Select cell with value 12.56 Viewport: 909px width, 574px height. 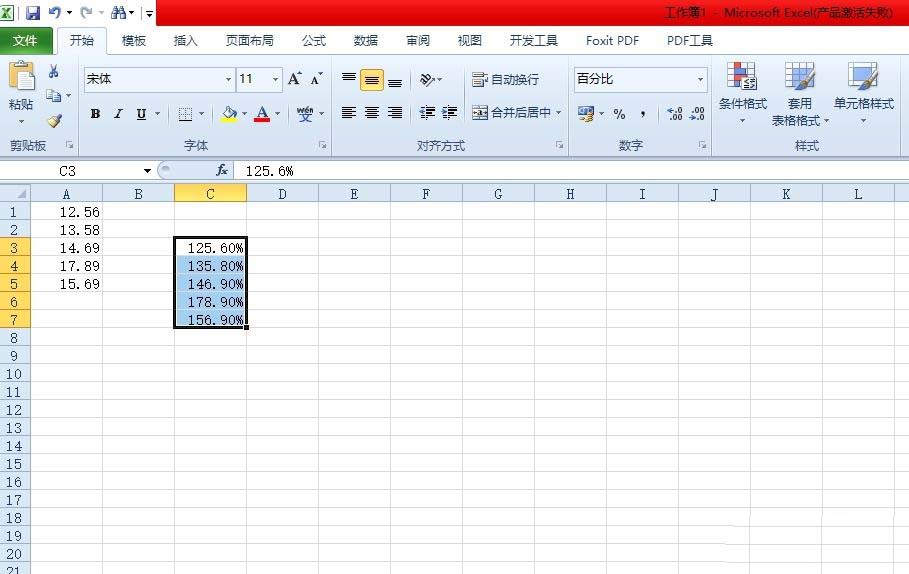66,212
